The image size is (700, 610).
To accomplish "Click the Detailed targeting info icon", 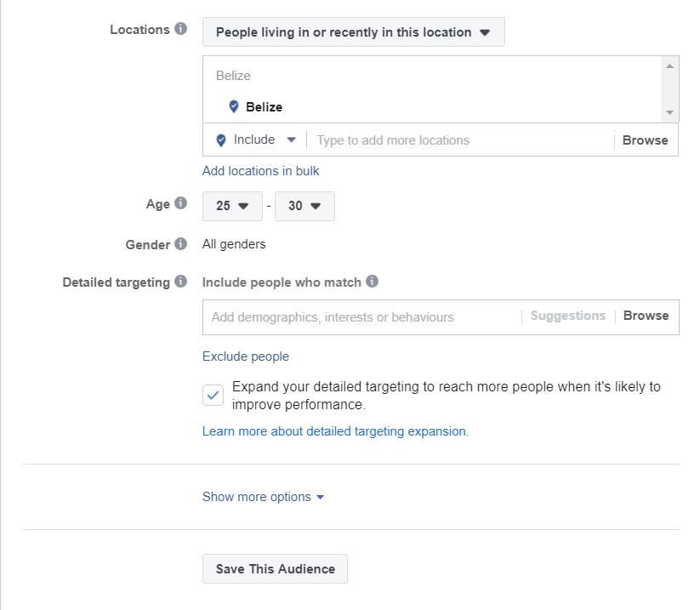I will 180,282.
